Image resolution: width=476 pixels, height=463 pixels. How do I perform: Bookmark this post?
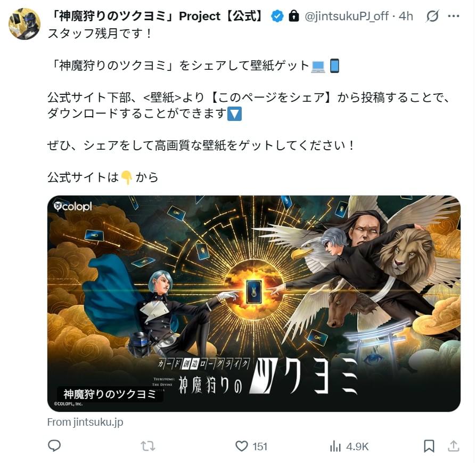point(429,446)
